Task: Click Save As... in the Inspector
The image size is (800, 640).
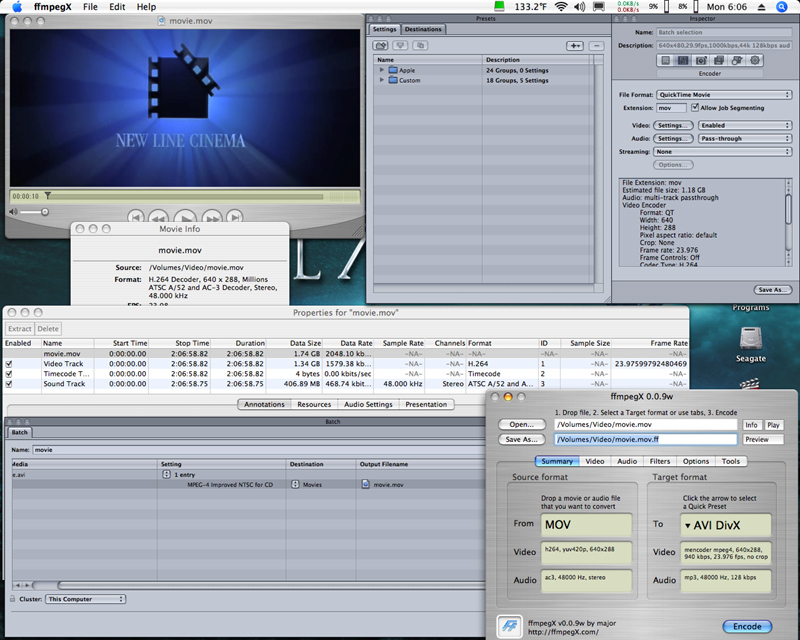Action: click(772, 289)
